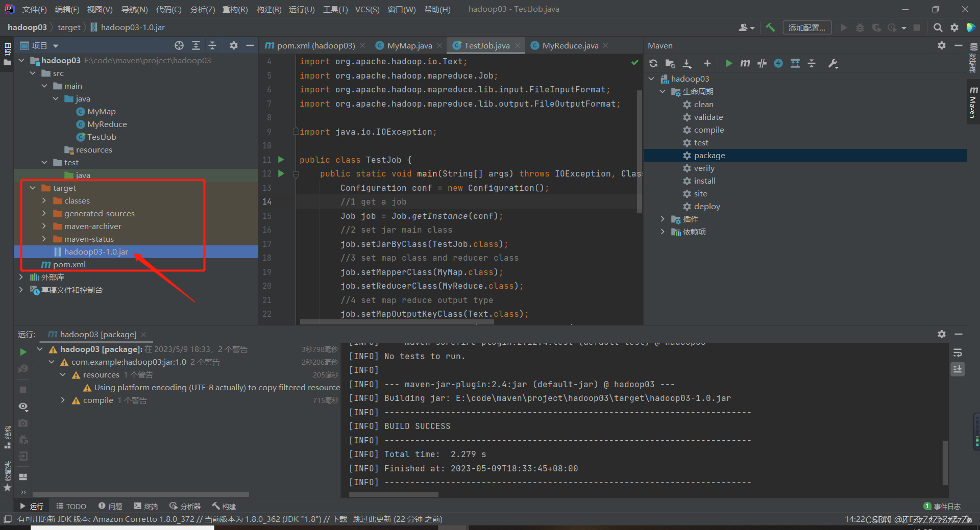Toggle eye view filter in Run panel
Screen dimensions: 980x530
click(x=23, y=407)
